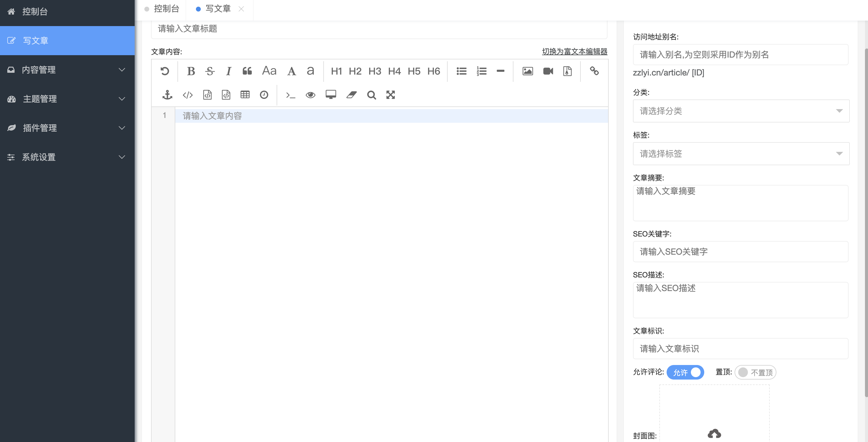Insert H2 heading
The width and height of the screenshot is (868, 442).
(355, 71)
